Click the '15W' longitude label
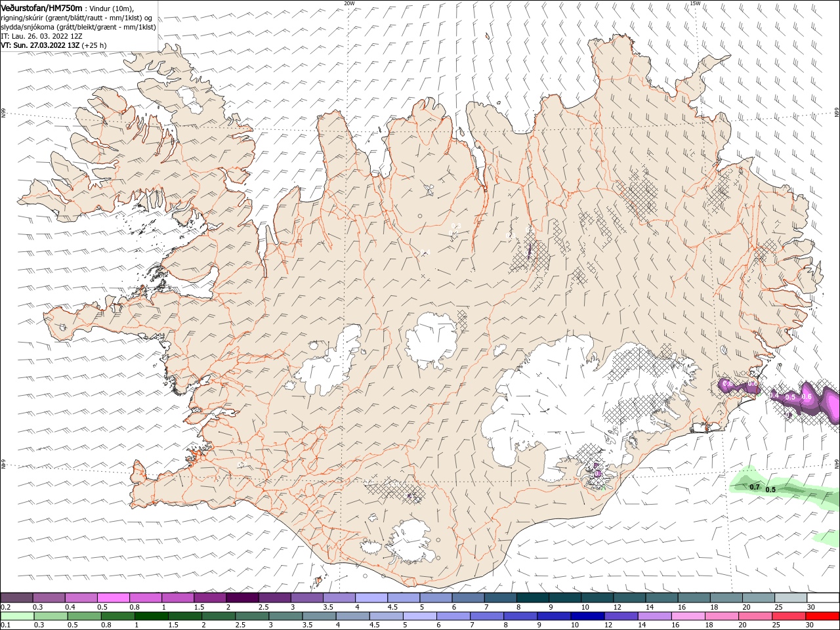840x630 pixels. [695, 3]
